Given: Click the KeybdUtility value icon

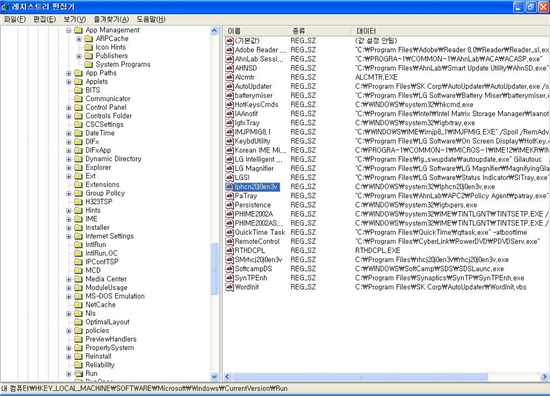Looking at the screenshot, I should click(x=229, y=141).
